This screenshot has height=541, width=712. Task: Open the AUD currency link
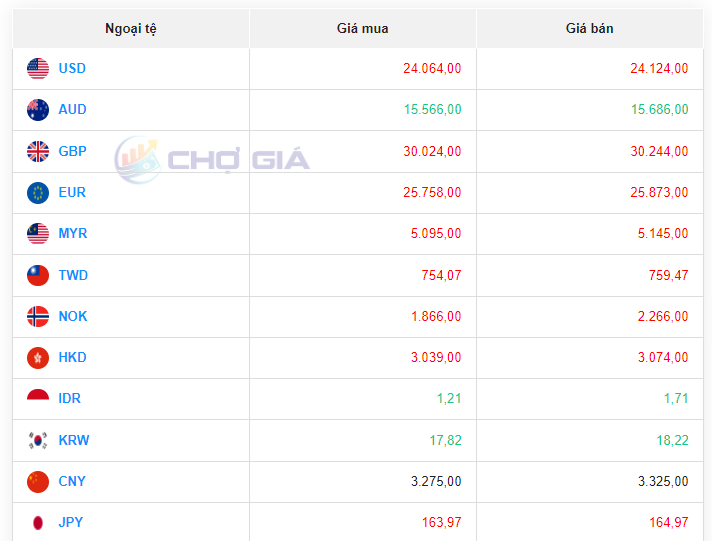pos(72,110)
